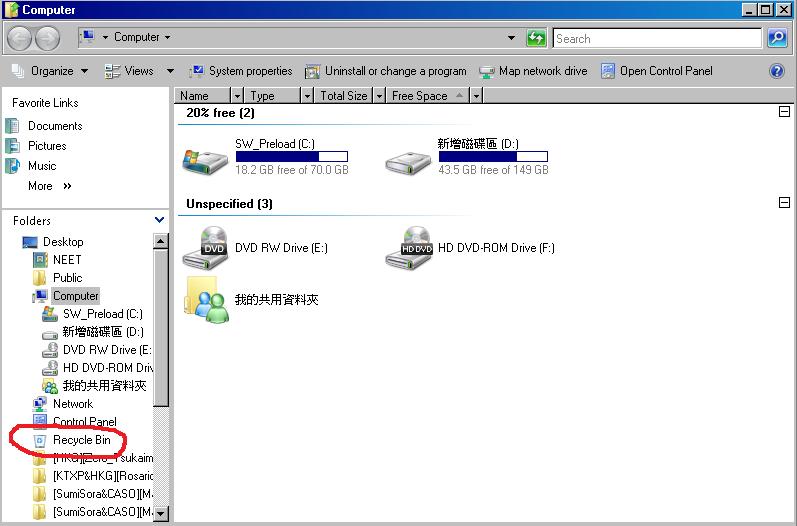Select HD DVD-ROM Drive in folder tree
Image resolution: width=797 pixels, height=526 pixels.
[108, 368]
